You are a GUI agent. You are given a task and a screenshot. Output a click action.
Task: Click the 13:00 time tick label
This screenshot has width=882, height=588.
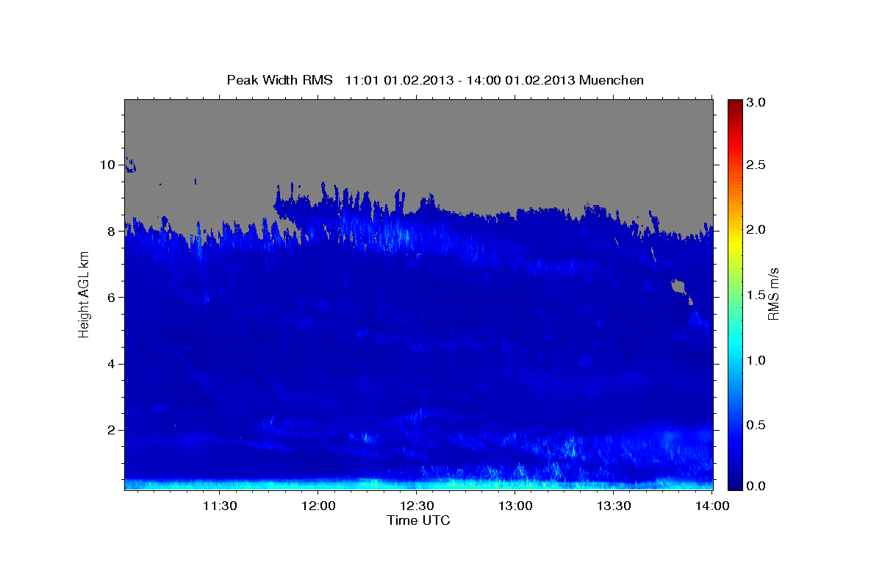[x=514, y=506]
